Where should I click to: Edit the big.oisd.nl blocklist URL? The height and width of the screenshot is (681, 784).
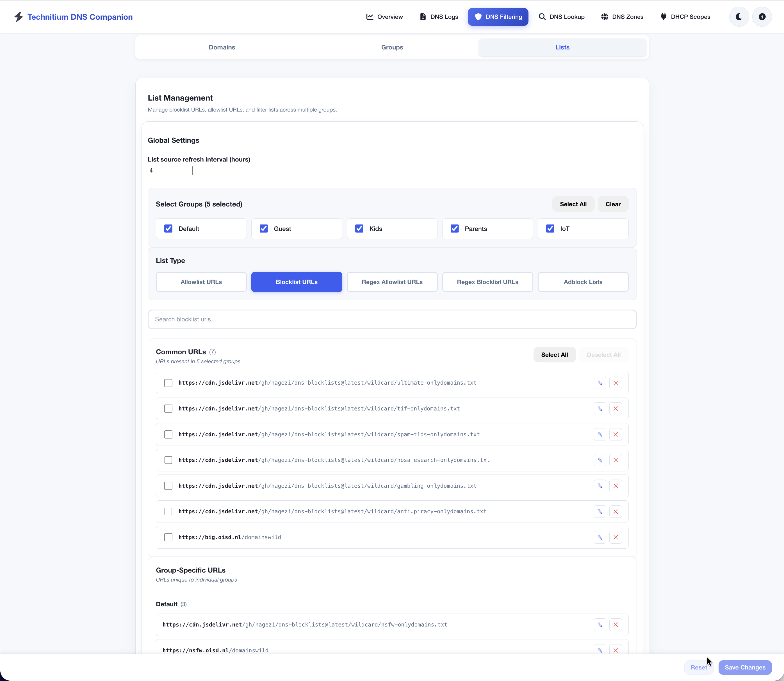[600, 537]
